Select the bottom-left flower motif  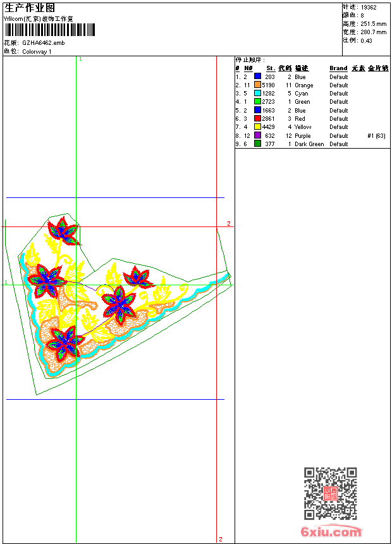pos(64,342)
